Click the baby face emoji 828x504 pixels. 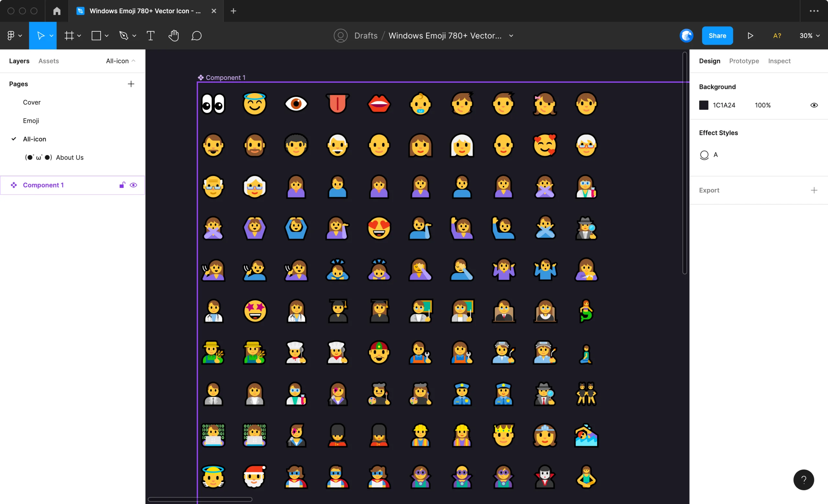point(420,104)
